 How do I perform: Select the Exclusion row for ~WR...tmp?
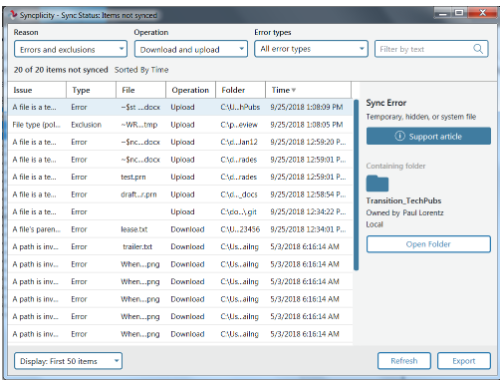pos(180,125)
